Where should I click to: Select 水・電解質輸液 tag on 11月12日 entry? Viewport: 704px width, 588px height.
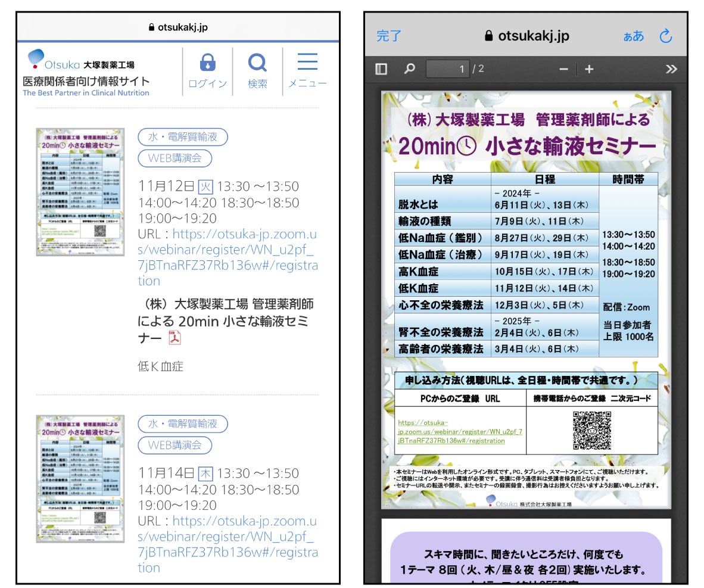point(183,137)
